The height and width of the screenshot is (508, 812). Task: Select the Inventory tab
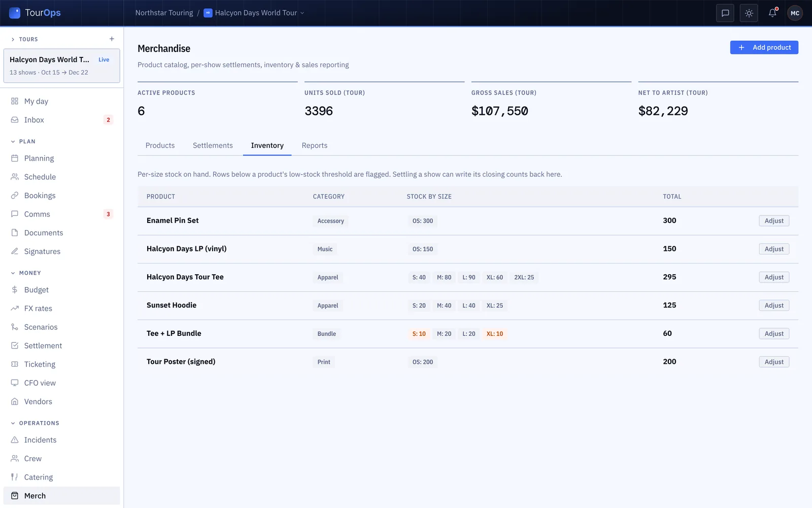click(267, 145)
